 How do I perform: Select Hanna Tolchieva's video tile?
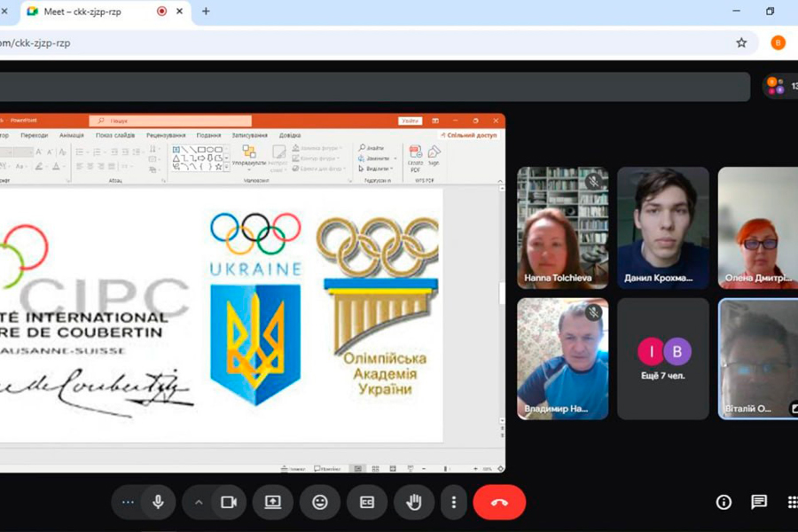point(562,228)
